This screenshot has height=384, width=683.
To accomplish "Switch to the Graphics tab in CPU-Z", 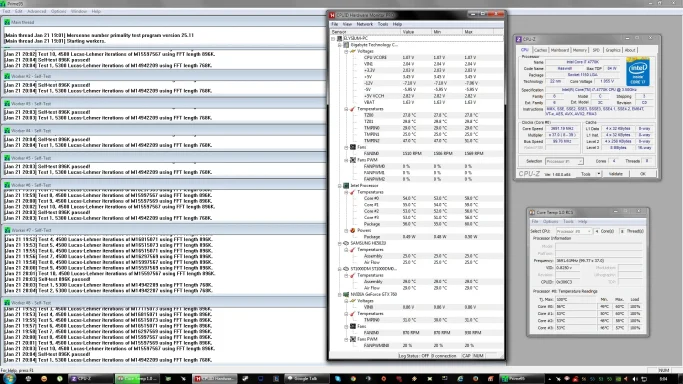I will [613, 50].
